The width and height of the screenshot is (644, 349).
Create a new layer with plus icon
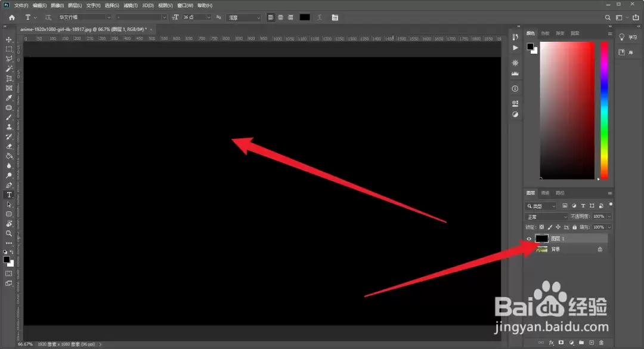coord(592,342)
